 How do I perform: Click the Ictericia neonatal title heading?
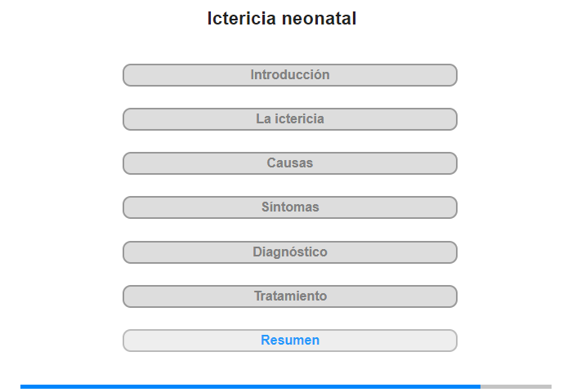coord(282,18)
